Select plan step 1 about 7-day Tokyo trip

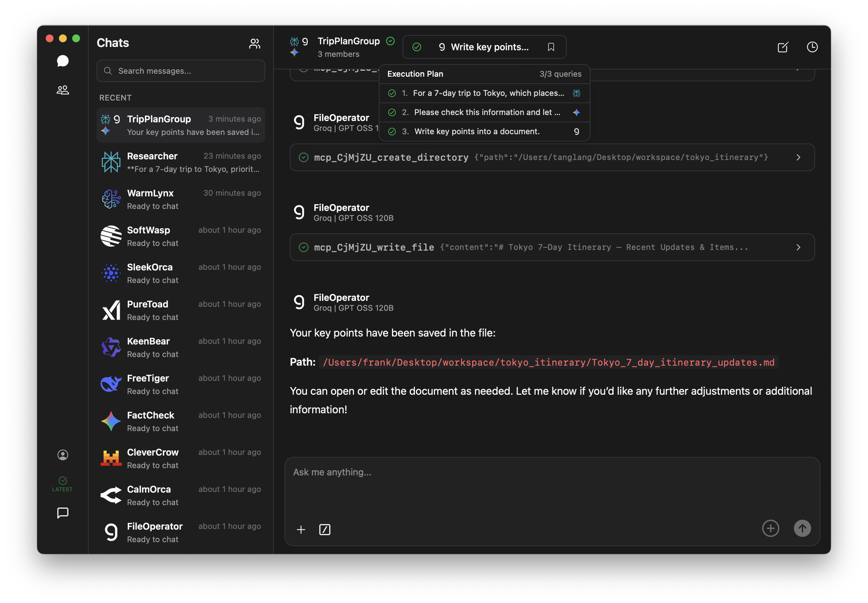[484, 93]
